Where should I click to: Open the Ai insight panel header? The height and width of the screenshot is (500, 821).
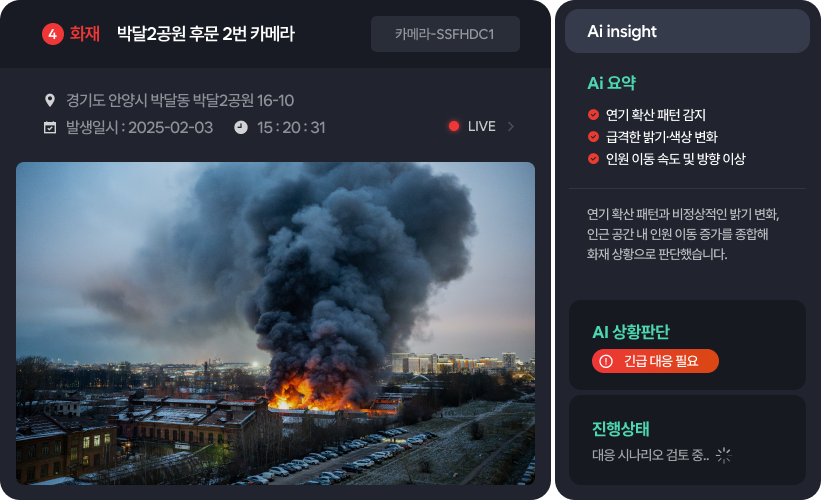pos(687,31)
